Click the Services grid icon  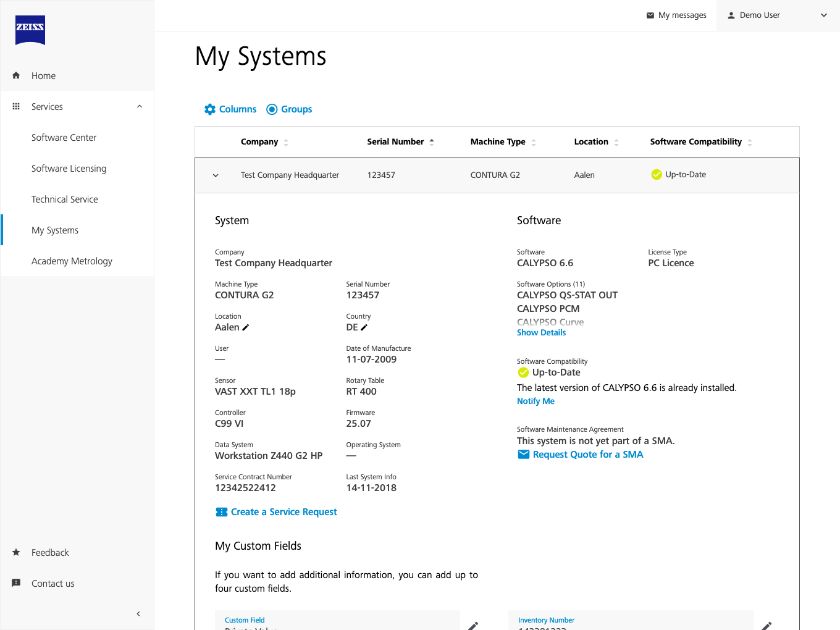(16, 106)
